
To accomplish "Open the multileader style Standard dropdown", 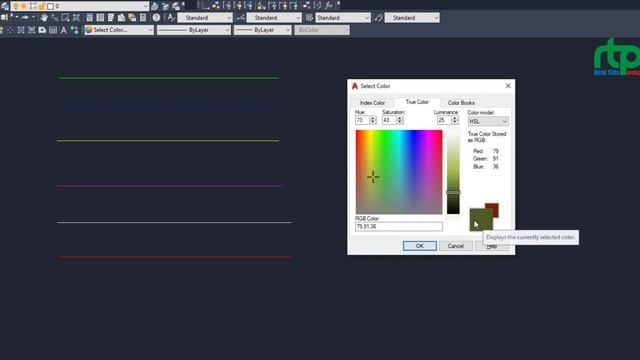I will coord(412,18).
